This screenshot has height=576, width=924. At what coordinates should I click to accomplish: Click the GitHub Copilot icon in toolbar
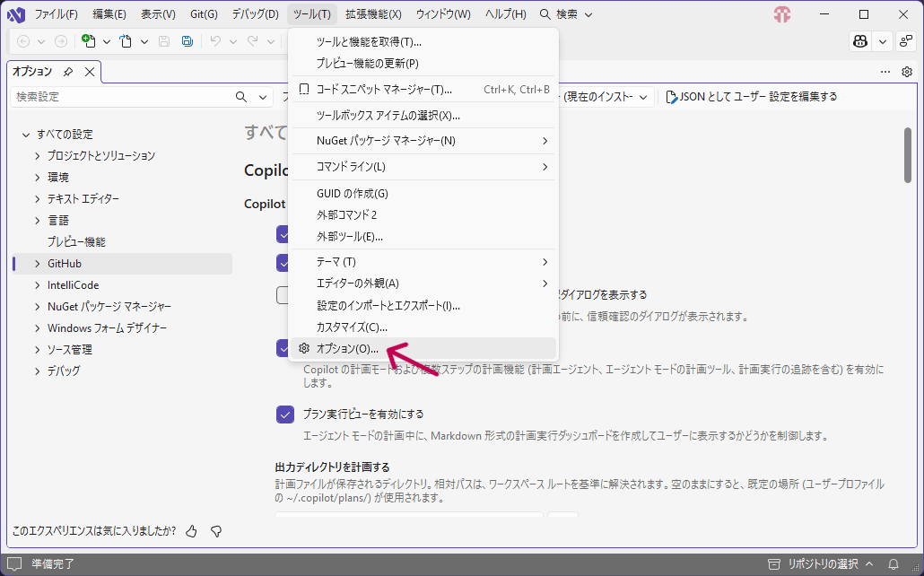[860, 41]
